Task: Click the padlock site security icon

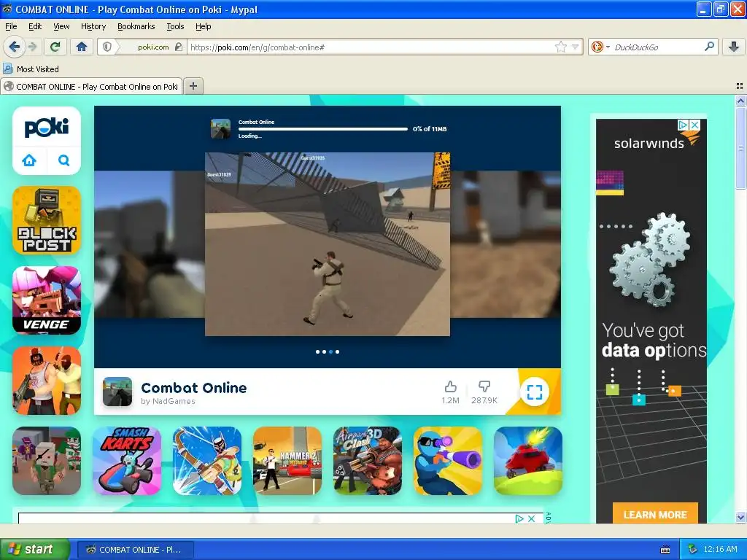Action: 178,47
